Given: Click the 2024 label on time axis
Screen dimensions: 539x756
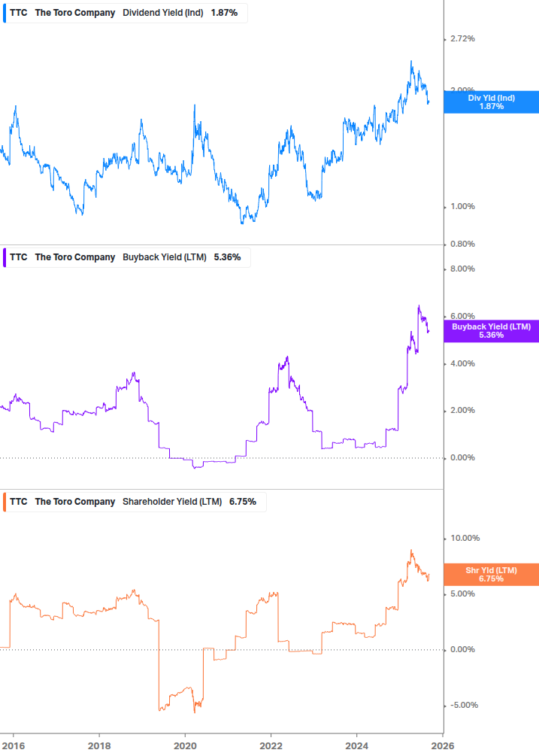Looking at the screenshot, I should (x=356, y=746).
